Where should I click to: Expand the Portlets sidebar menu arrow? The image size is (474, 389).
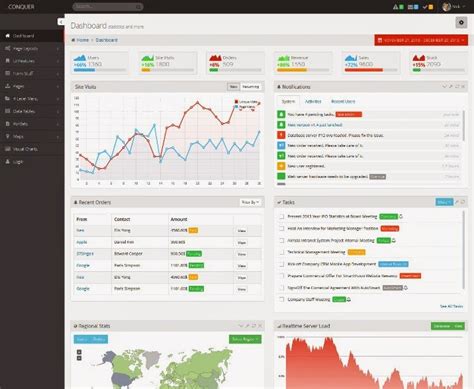[x=58, y=124]
